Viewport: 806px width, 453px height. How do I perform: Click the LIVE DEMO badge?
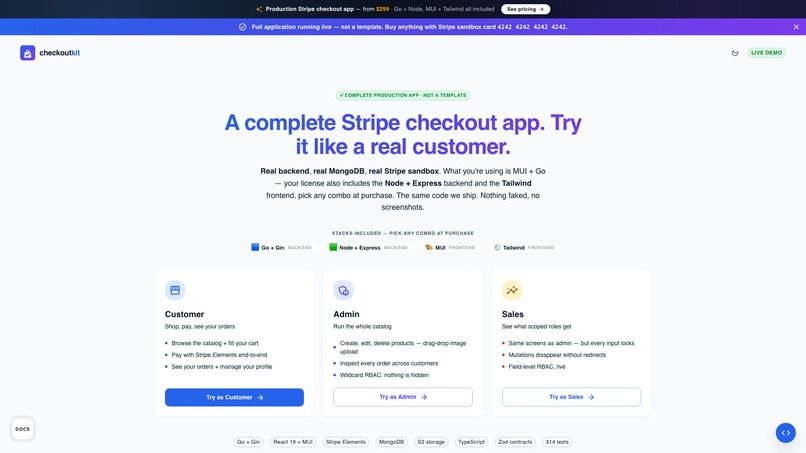(x=766, y=52)
